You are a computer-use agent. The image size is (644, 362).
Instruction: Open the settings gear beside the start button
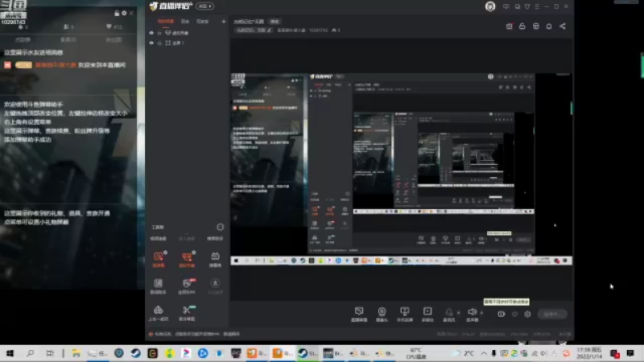click(528, 314)
